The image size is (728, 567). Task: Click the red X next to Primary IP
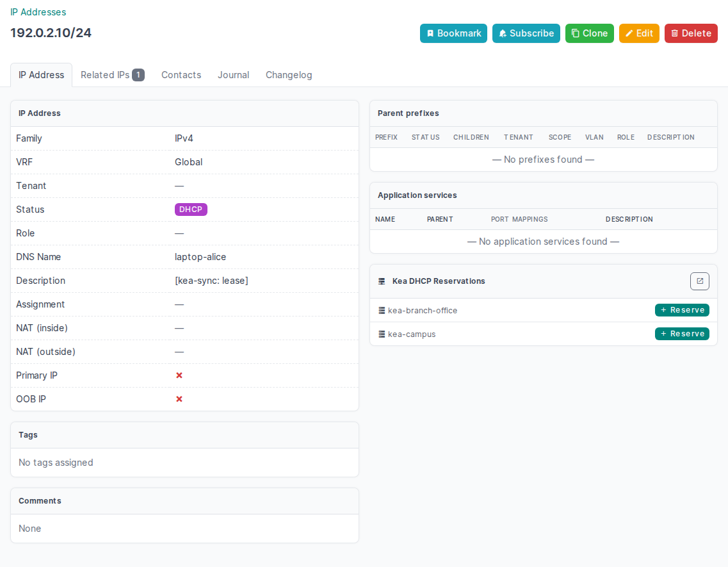coord(179,375)
